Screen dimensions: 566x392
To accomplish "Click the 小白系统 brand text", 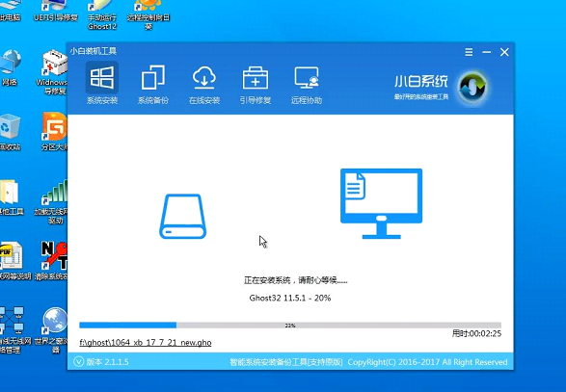I will click(x=421, y=82).
